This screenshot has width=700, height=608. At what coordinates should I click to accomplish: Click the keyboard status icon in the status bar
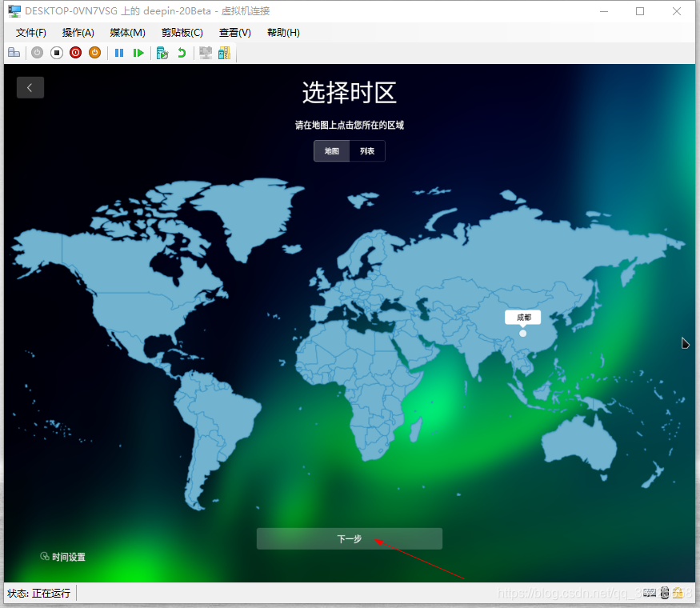click(x=650, y=593)
